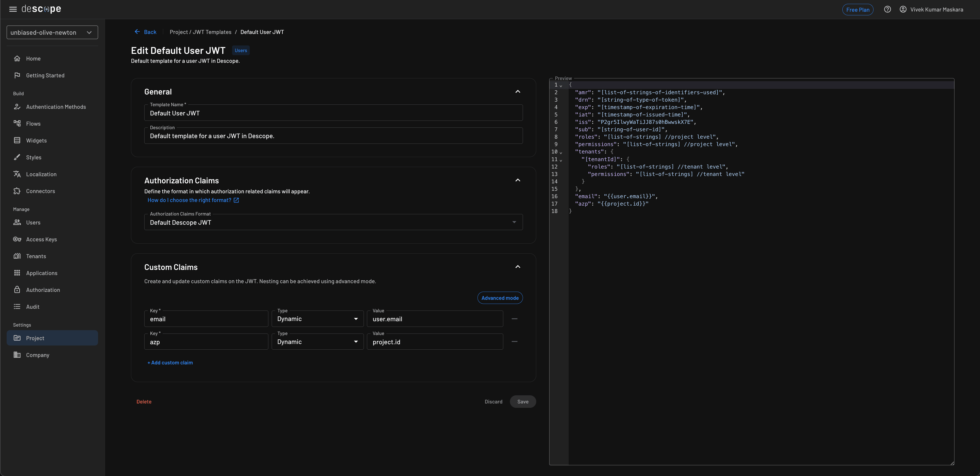Click the Localization translate icon
The image size is (980, 476).
17,174
